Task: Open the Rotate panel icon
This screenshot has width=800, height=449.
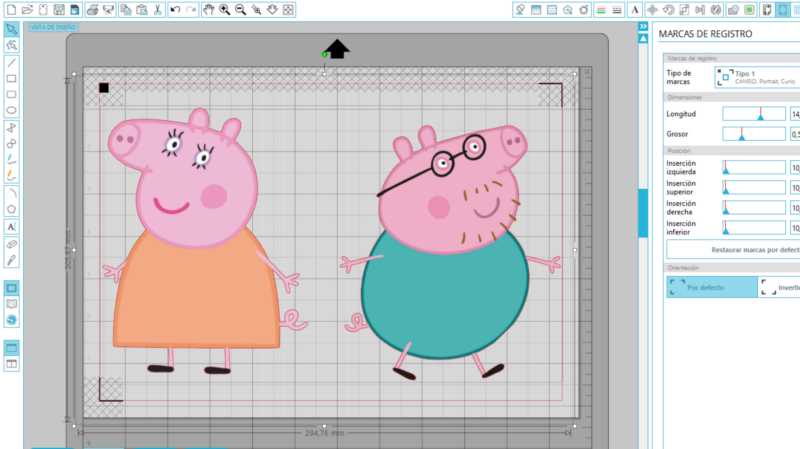Action: click(x=668, y=10)
